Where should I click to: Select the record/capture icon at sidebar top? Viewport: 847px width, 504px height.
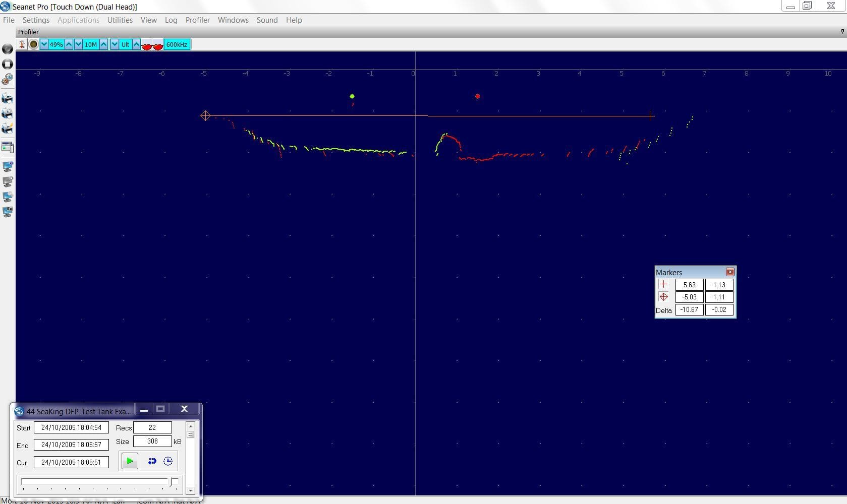tap(7, 49)
